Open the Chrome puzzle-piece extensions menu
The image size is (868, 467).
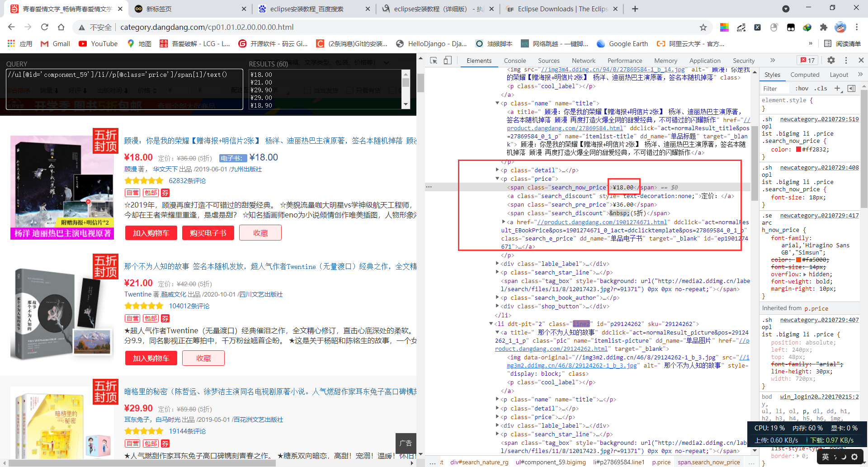point(824,27)
